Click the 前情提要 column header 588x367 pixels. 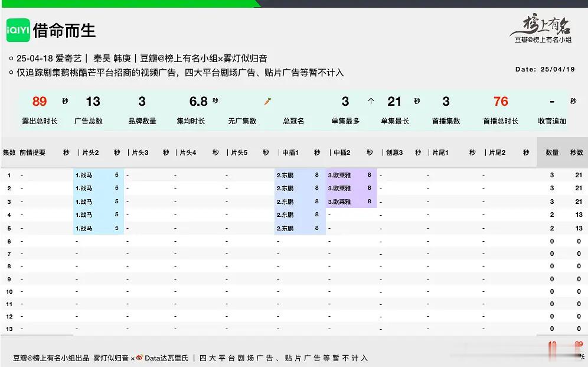point(32,152)
